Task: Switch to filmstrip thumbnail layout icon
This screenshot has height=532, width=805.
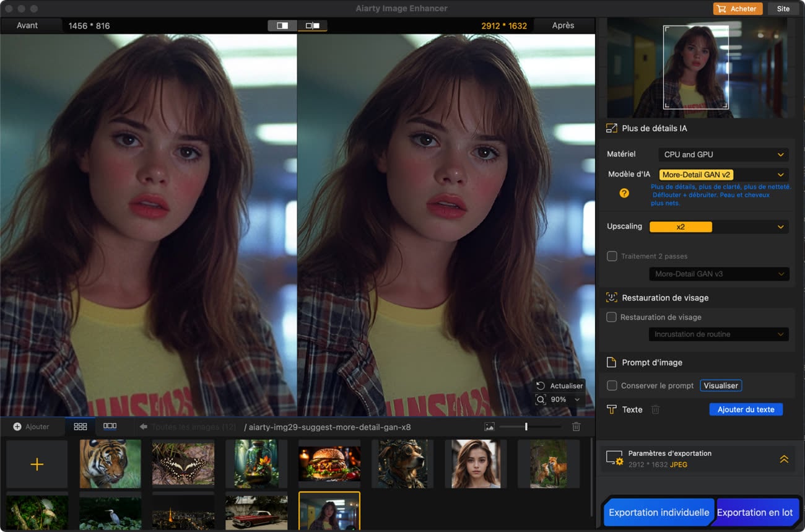Action: [x=110, y=427]
